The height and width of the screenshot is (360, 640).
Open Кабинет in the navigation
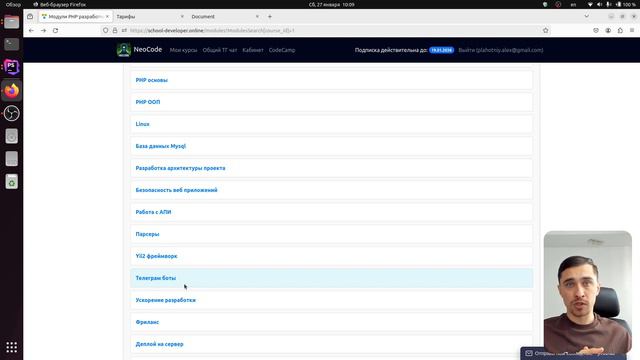click(x=253, y=50)
